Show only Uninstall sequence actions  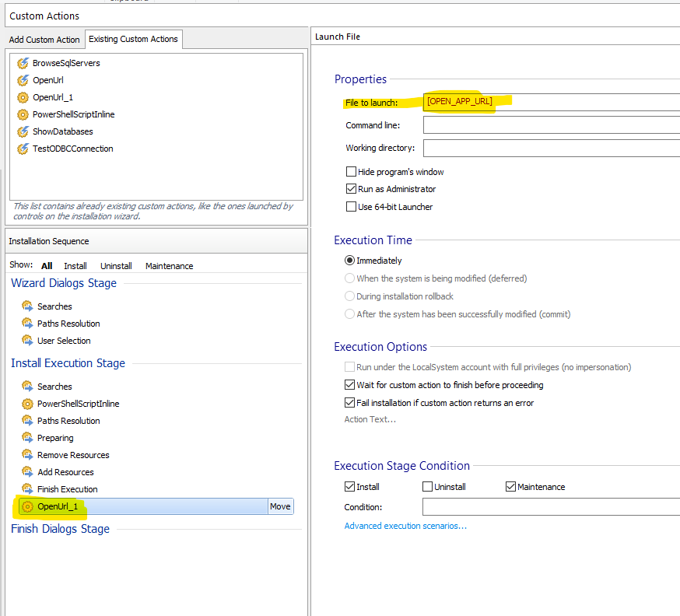pyautogui.click(x=116, y=266)
